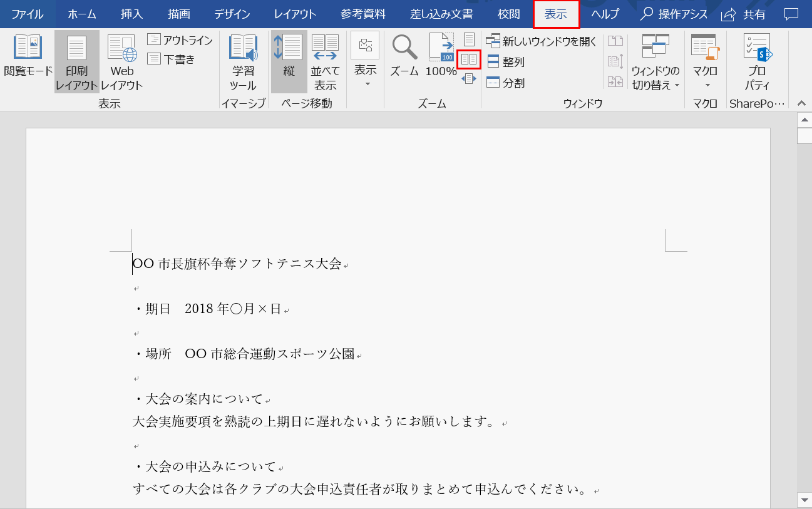This screenshot has width=812, height=509.
Task: Click Tell Me search (操作アシスト)
Action: tap(674, 14)
